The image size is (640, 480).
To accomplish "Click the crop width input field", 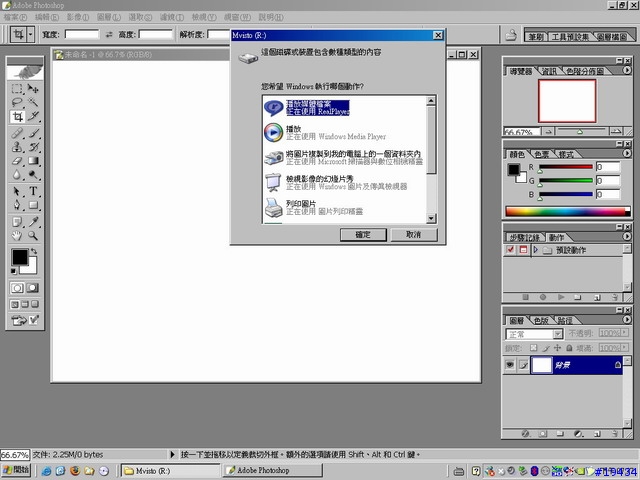I will pos(82,34).
